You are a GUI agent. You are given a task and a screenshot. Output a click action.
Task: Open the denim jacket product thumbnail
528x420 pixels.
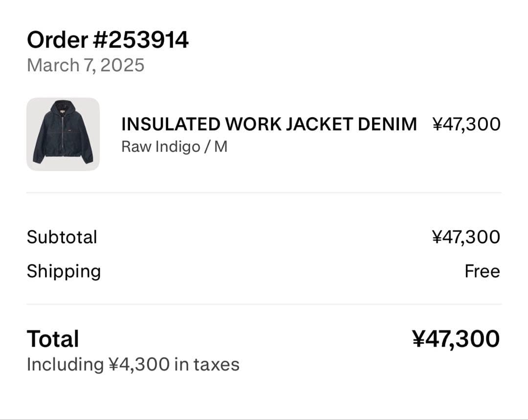pos(63,134)
